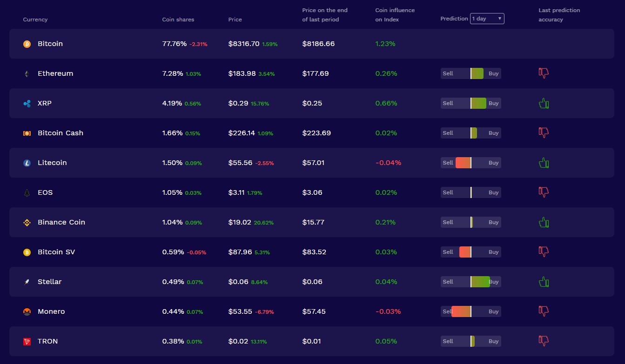The width and height of the screenshot is (625, 364).
Task: Click Binance Coin's Sell/Buy prediction bar
Action: (x=471, y=222)
